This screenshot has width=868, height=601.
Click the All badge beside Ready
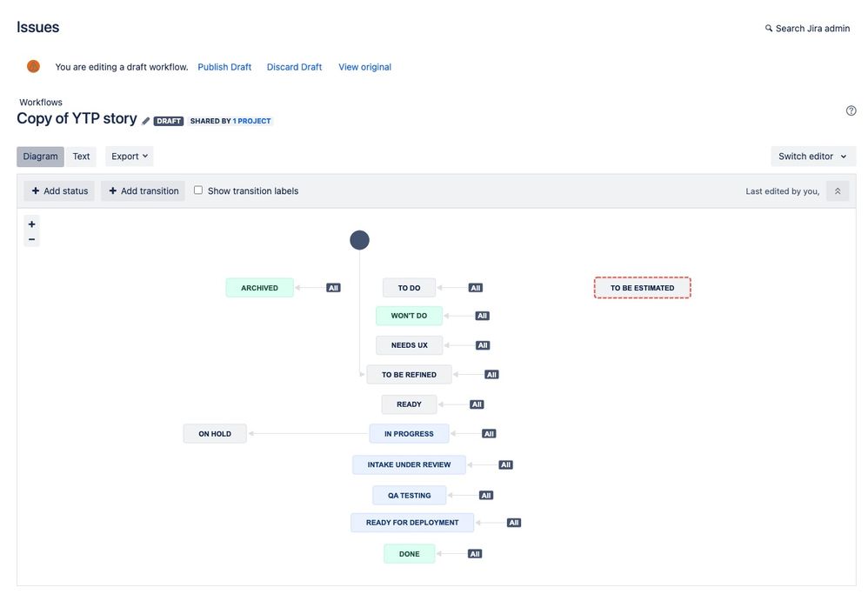tap(477, 404)
